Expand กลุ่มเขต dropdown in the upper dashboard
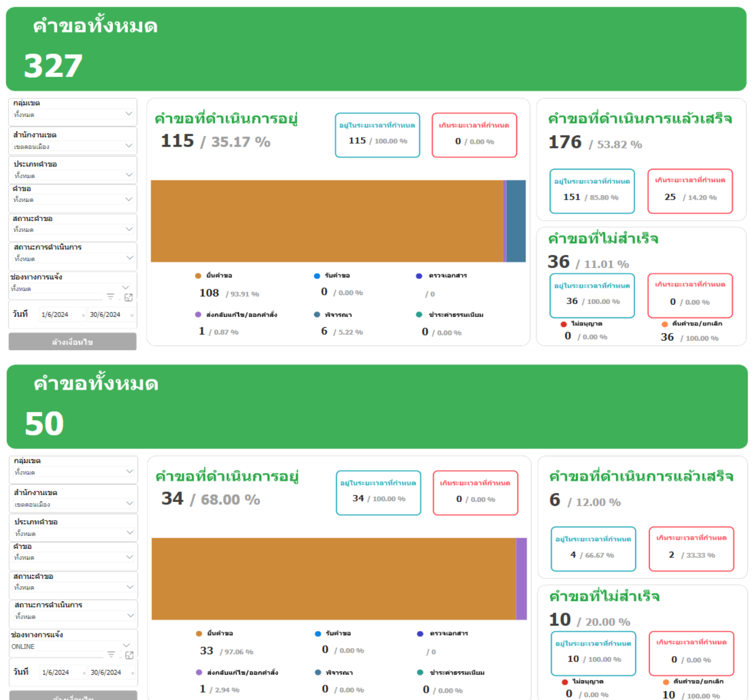Image resolution: width=752 pixels, height=700 pixels. click(x=129, y=114)
